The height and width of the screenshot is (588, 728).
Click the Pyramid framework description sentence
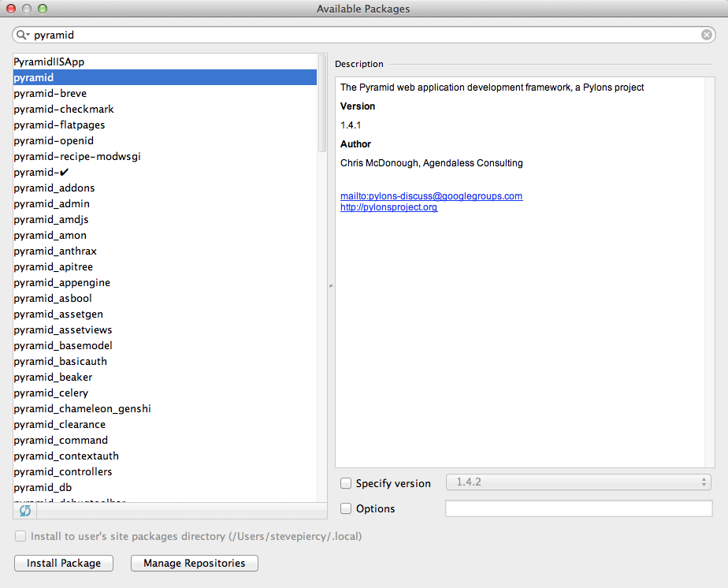(492, 87)
